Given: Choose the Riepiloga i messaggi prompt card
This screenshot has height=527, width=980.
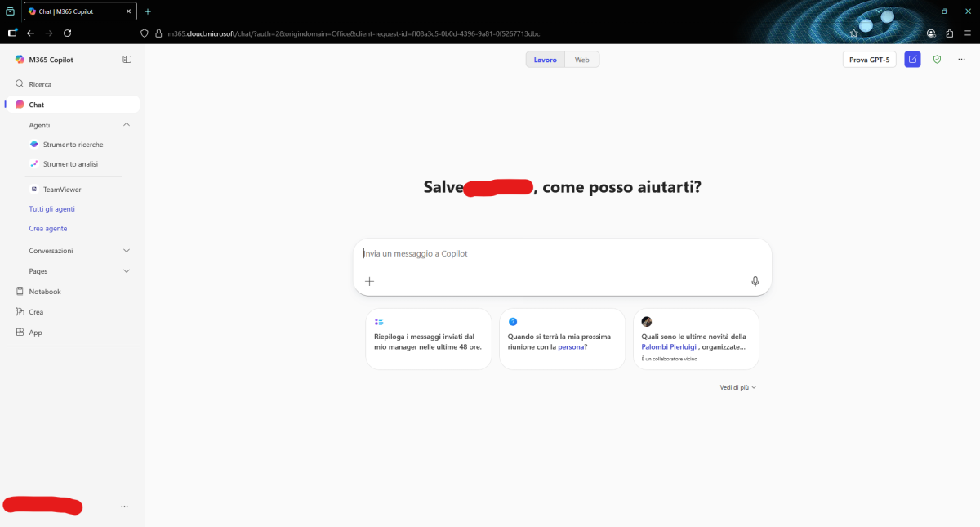Looking at the screenshot, I should (429, 339).
